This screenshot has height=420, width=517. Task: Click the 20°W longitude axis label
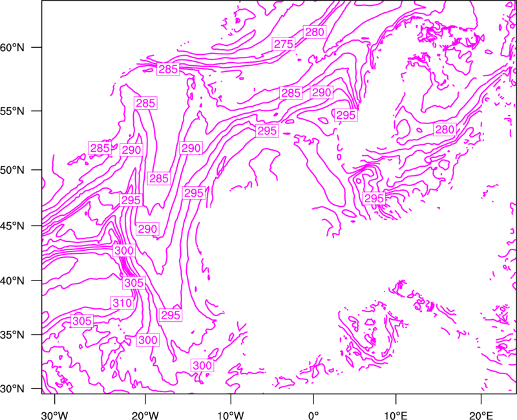145,415
